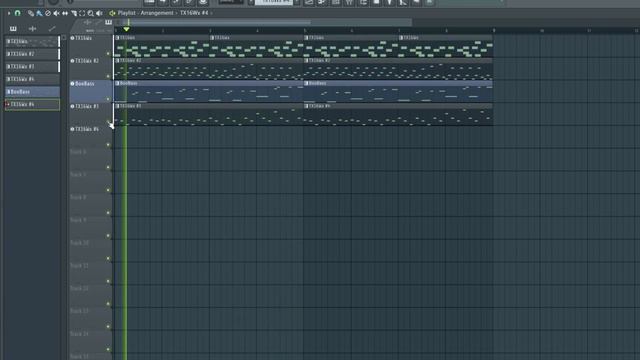640x360 pixels.
Task: Click the green speaker icon before Playlist
Action: click(x=112, y=13)
